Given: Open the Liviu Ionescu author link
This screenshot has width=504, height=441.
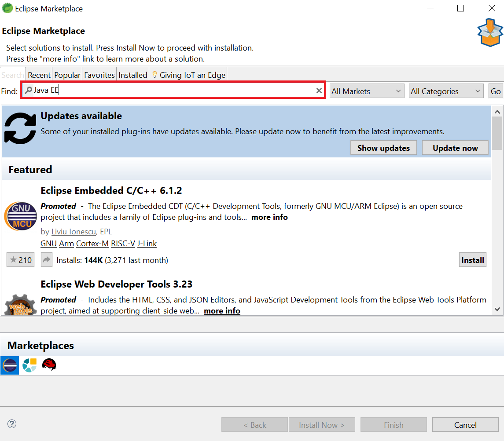Looking at the screenshot, I should [74, 231].
